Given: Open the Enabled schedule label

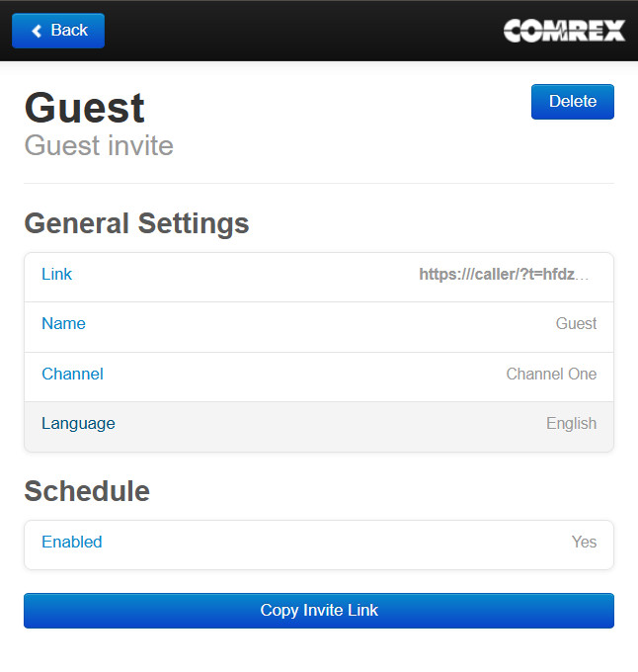Looking at the screenshot, I should point(71,543).
